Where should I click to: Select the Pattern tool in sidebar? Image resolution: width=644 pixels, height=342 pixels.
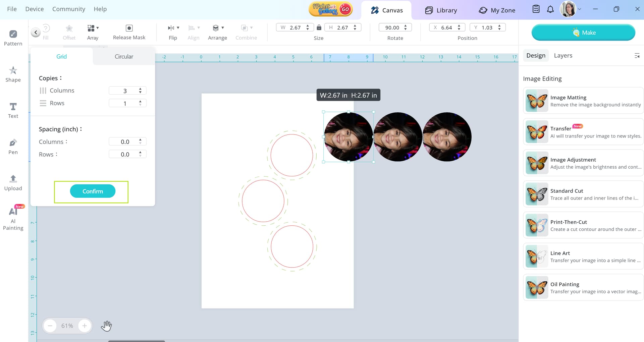pyautogui.click(x=13, y=38)
